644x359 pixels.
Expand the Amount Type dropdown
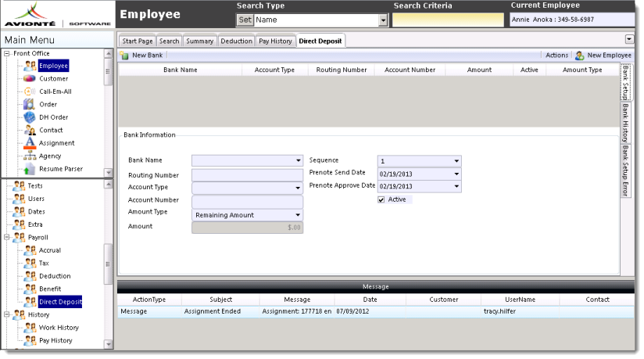pos(299,215)
